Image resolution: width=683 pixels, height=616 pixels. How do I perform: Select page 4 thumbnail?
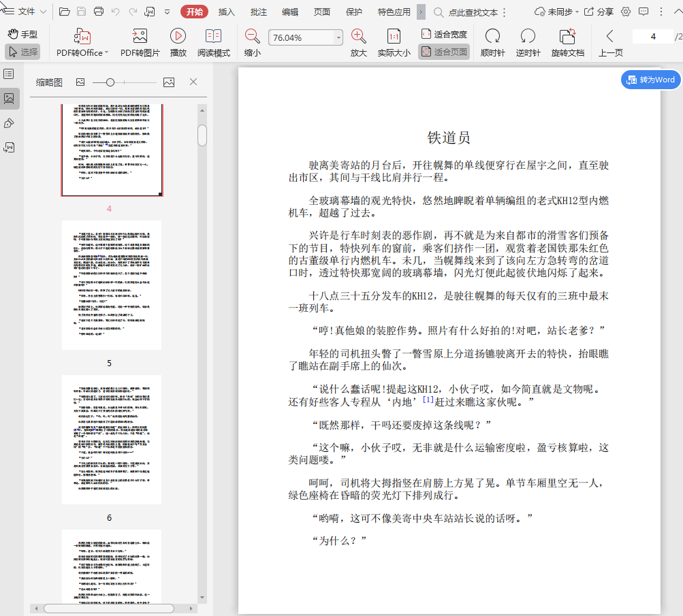pos(112,150)
